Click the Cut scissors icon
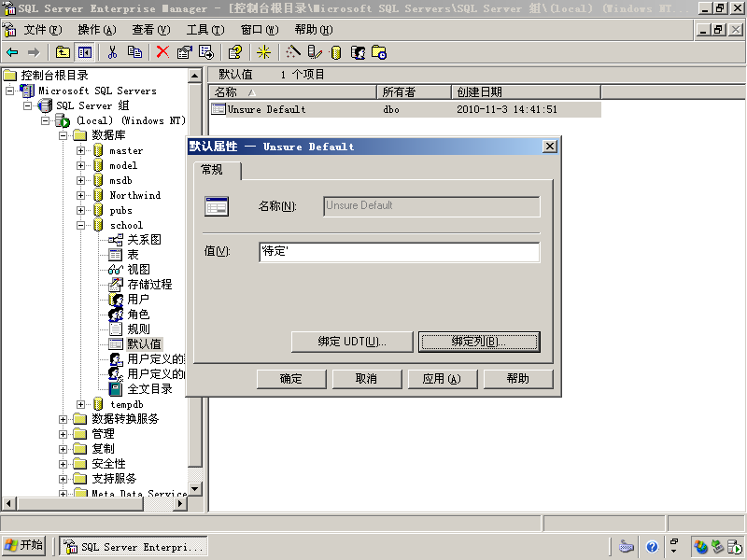The height and width of the screenshot is (560, 747). coord(112,52)
